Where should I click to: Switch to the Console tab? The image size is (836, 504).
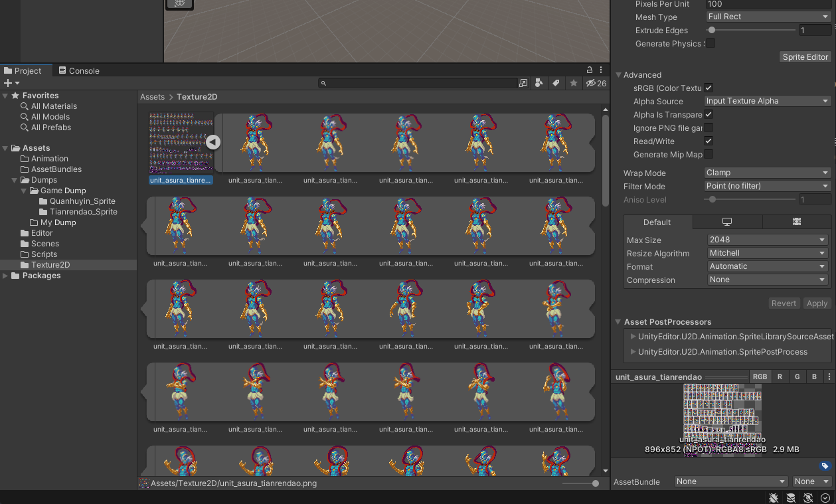tap(79, 70)
